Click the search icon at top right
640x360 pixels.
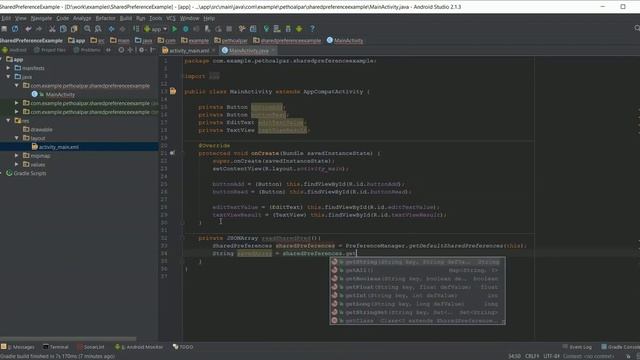tap(637, 28)
